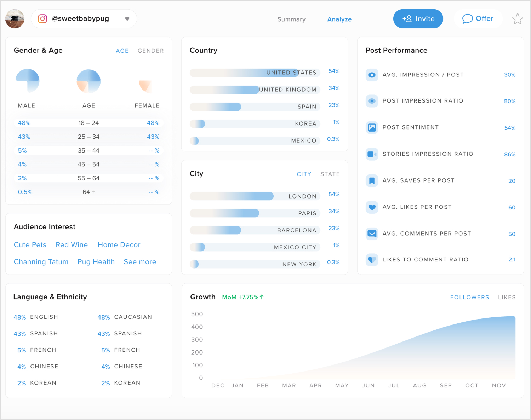Expand audience interests with See more

[140, 262]
